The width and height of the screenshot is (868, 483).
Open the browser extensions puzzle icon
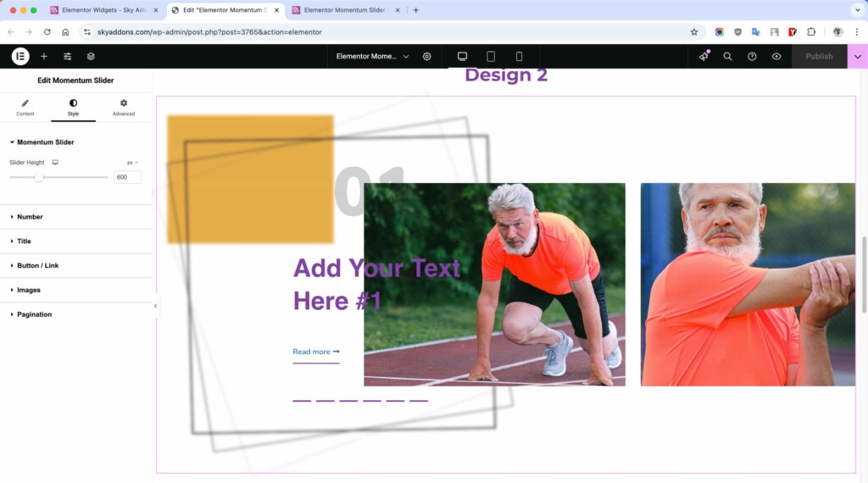(x=811, y=32)
